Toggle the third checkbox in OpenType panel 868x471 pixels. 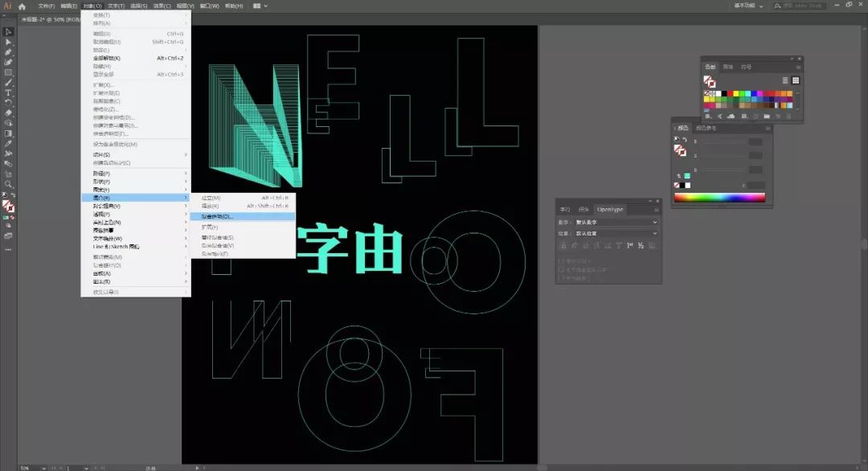pyautogui.click(x=561, y=278)
